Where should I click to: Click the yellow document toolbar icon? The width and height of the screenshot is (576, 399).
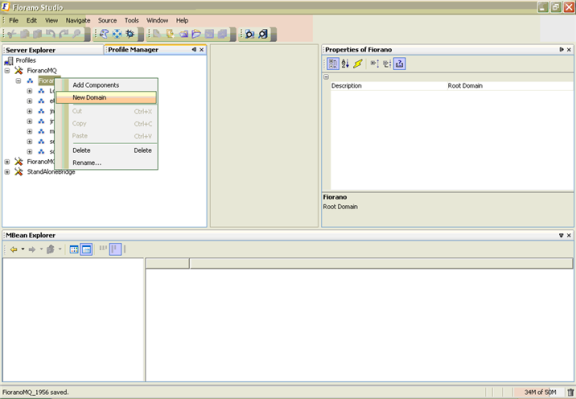tap(170, 34)
